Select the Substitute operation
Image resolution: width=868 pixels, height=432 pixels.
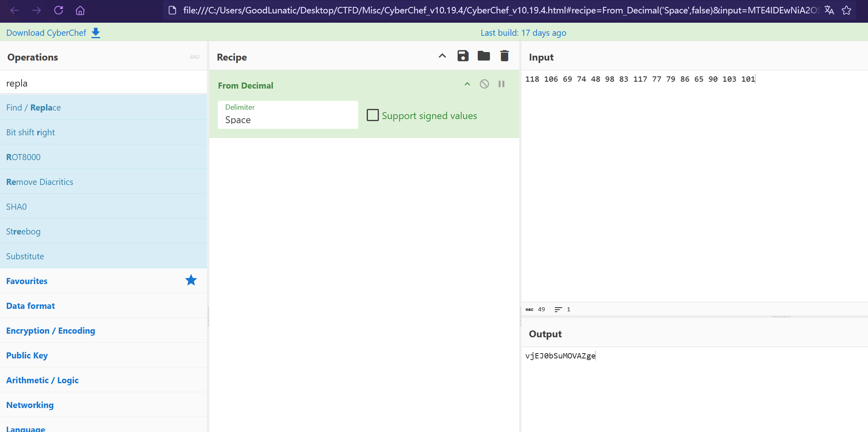tap(103, 256)
